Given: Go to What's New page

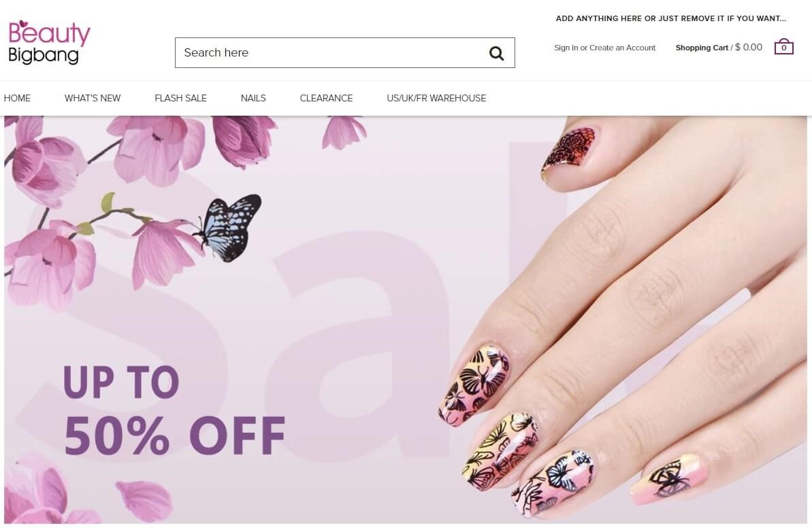Looking at the screenshot, I should [93, 99].
